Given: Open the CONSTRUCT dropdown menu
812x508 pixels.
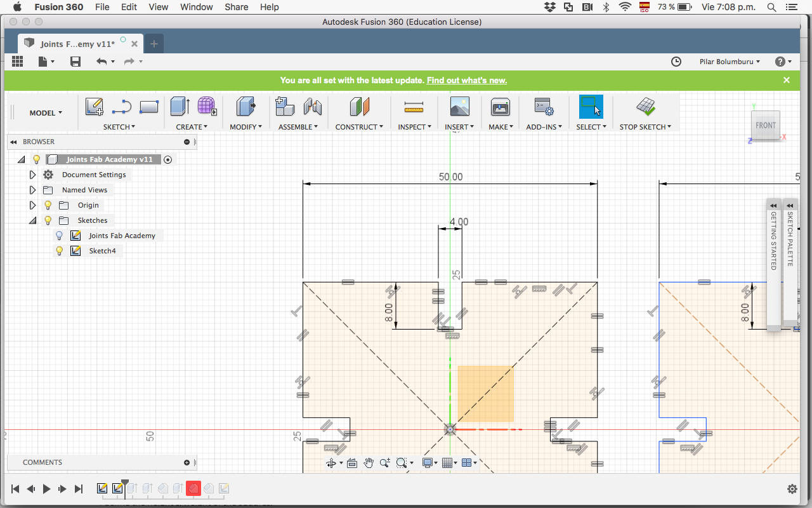Looking at the screenshot, I should (359, 127).
